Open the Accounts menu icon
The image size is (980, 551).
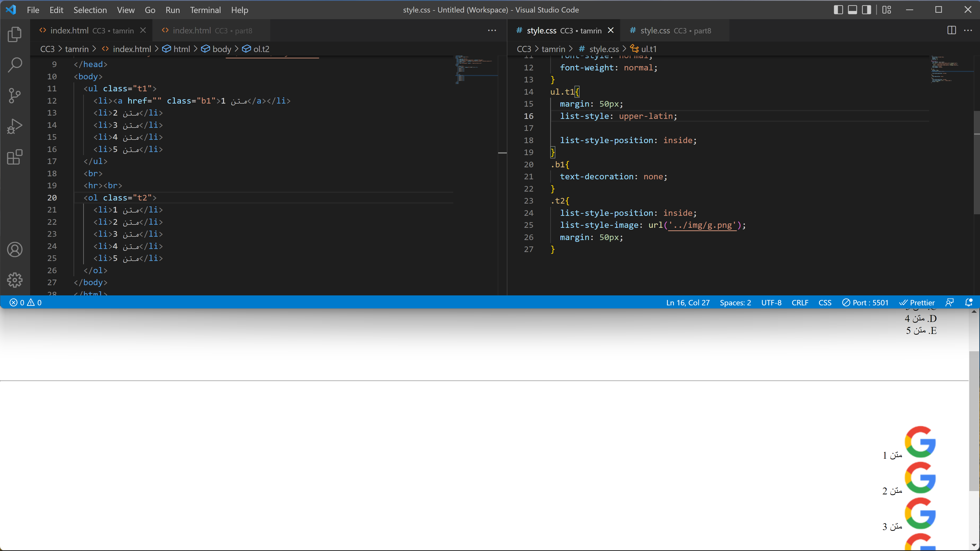pyautogui.click(x=15, y=249)
